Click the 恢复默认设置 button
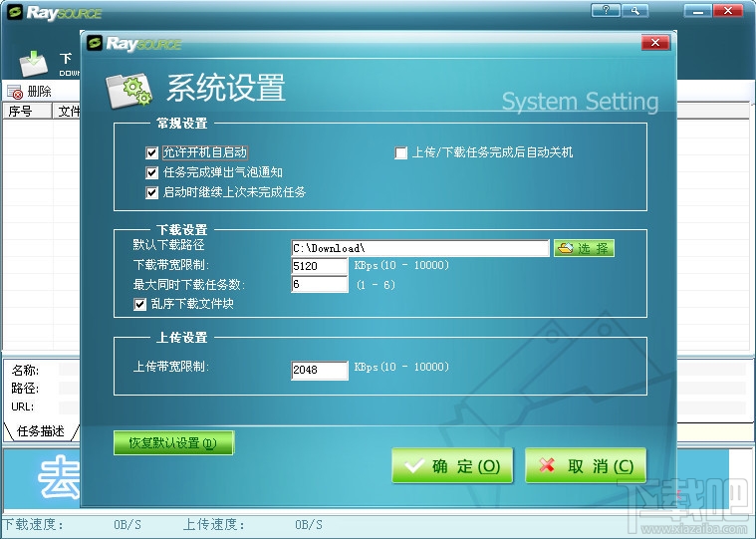This screenshot has width=756, height=539. click(173, 442)
